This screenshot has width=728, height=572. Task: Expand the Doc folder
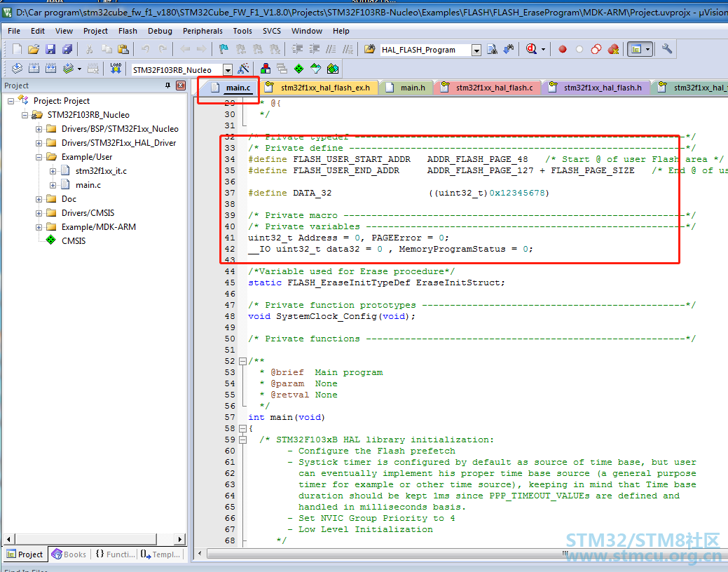tap(39, 199)
